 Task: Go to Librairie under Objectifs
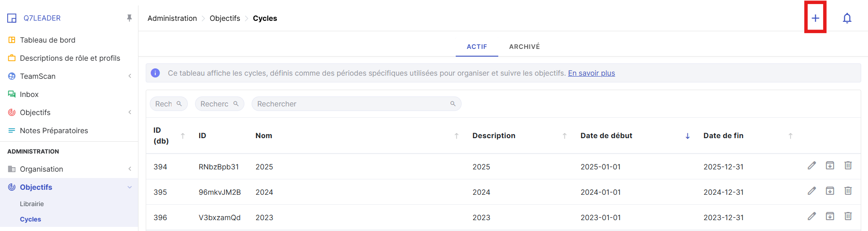[x=32, y=204]
